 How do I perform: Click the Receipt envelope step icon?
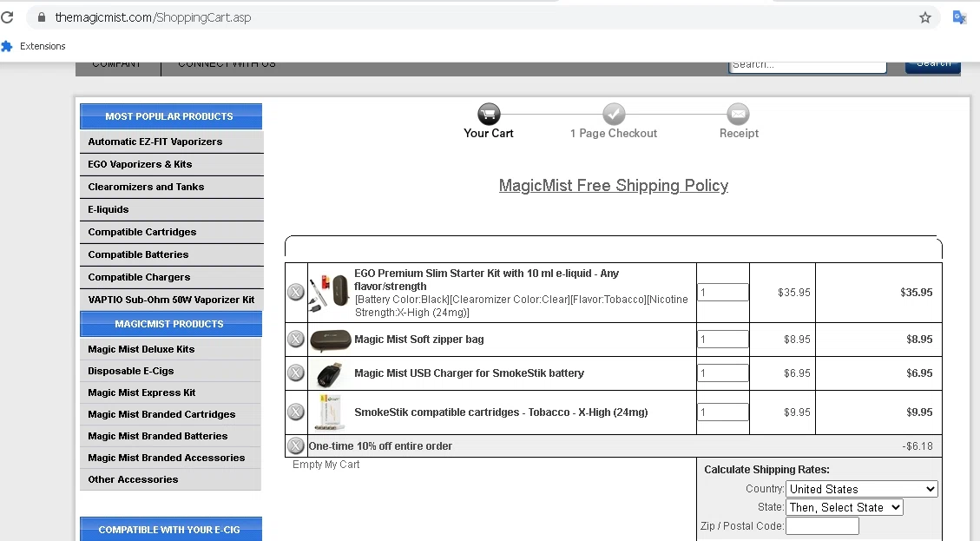click(x=738, y=115)
